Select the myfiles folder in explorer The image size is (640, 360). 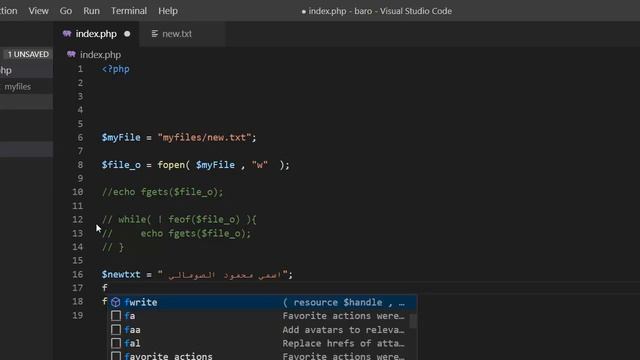[18, 87]
